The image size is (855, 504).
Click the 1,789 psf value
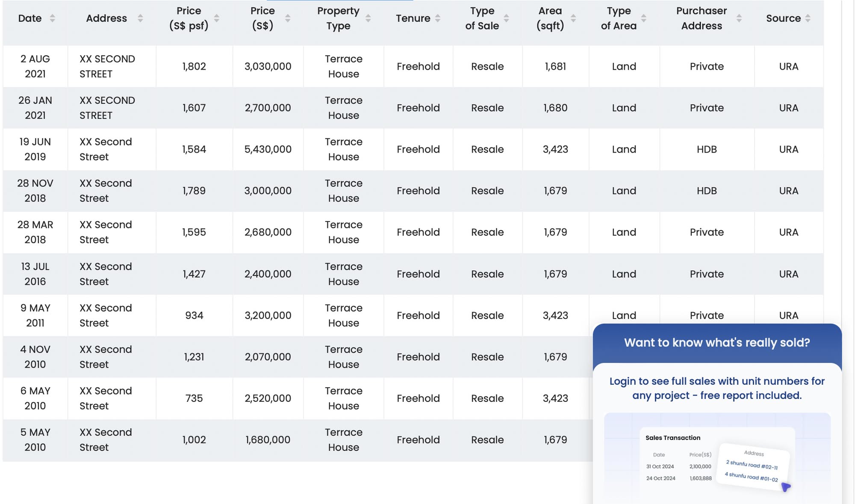pos(194,191)
